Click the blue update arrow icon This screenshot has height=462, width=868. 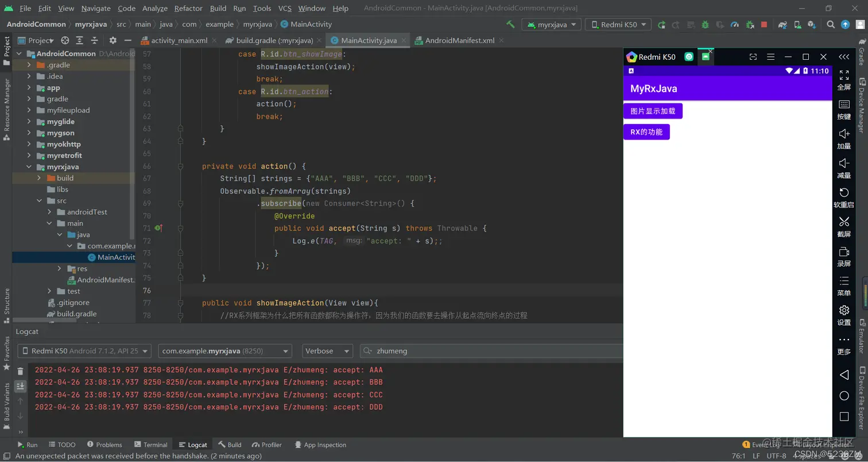coord(845,25)
